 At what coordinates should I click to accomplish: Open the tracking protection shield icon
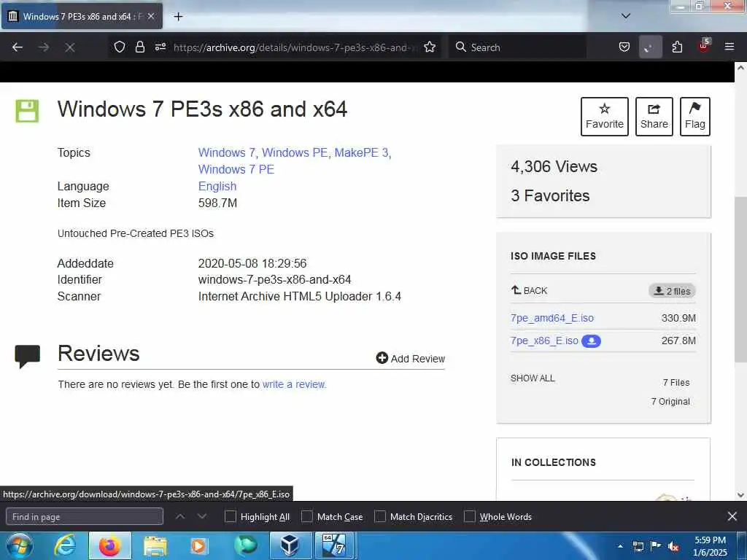[120, 47]
